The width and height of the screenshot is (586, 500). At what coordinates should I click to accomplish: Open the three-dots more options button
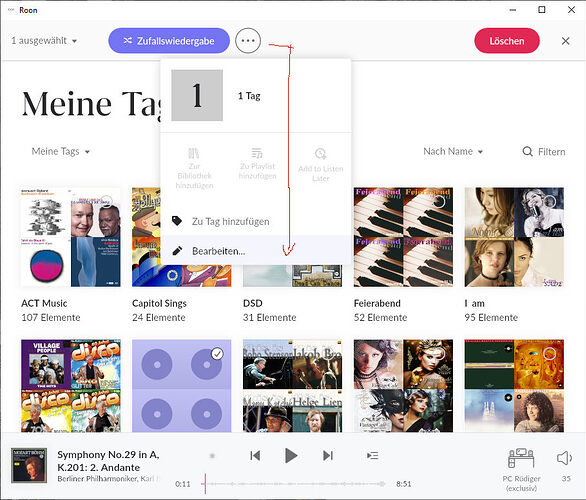click(x=248, y=40)
